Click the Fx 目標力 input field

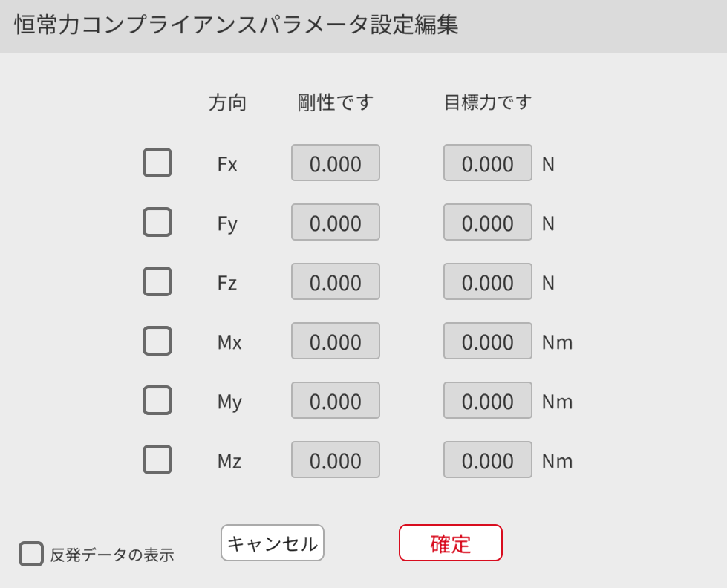coord(488,163)
